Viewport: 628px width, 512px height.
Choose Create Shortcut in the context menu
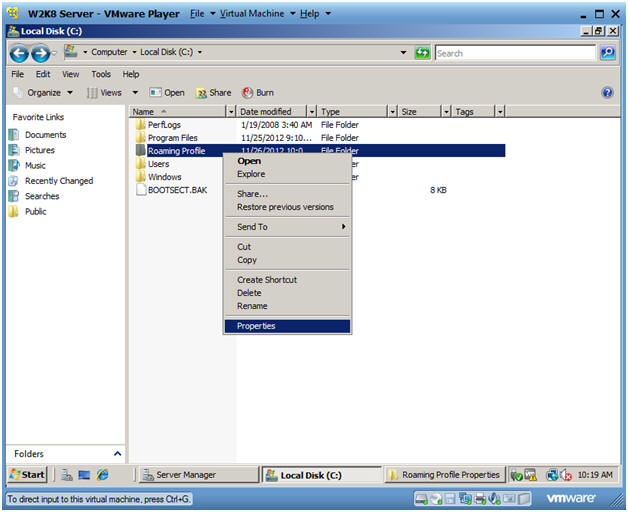[288, 280]
